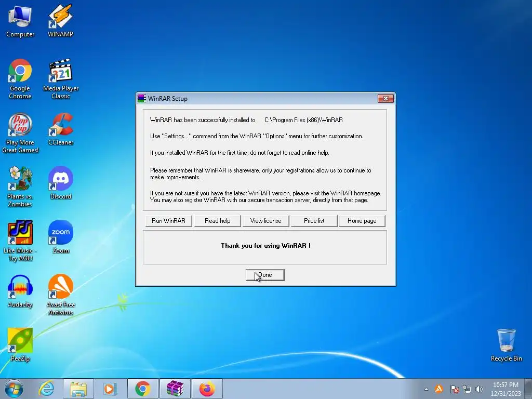Open Internet Explorer from the taskbar
The height and width of the screenshot is (399, 532).
click(x=46, y=389)
